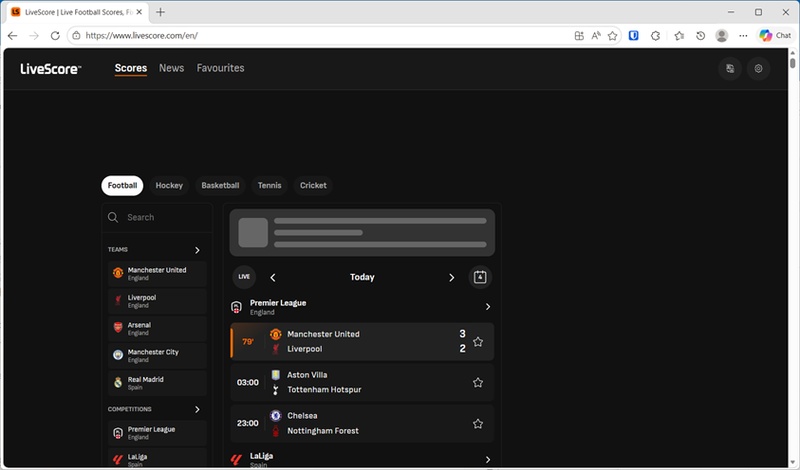Open Liverpool team in sidebar
The image size is (800, 470).
(x=157, y=301)
